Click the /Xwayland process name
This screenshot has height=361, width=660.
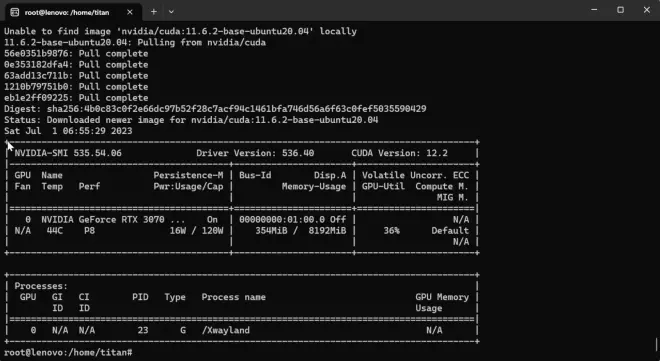point(226,330)
